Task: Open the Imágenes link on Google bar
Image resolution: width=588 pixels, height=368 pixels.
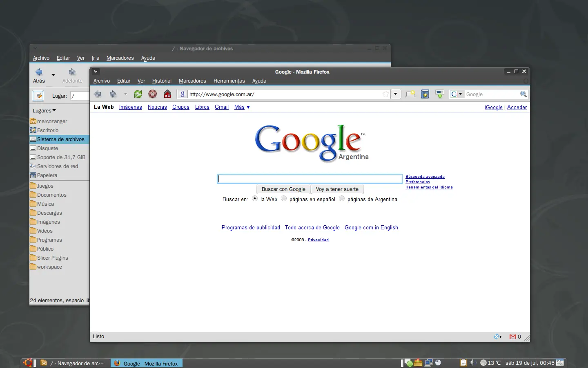Action: point(131,107)
